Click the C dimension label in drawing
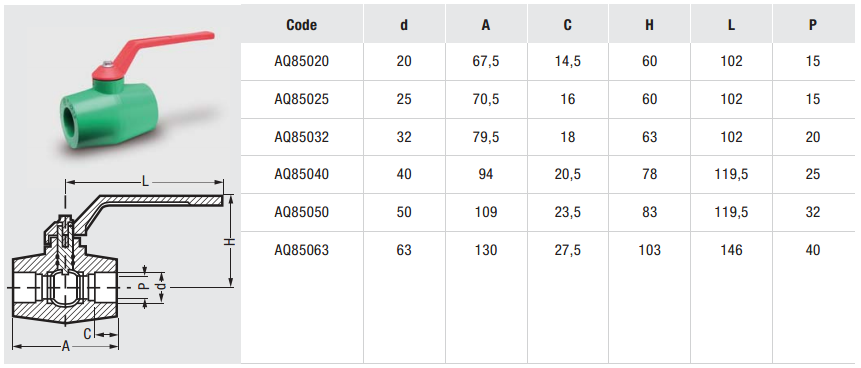 tap(87, 333)
